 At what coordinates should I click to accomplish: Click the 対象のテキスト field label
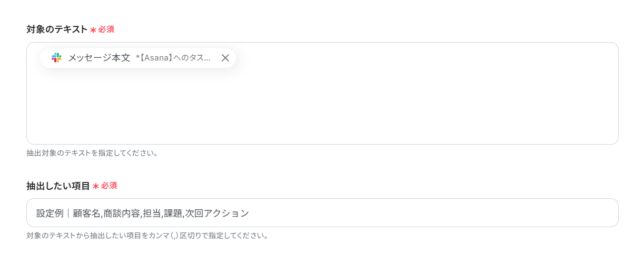tap(57, 29)
